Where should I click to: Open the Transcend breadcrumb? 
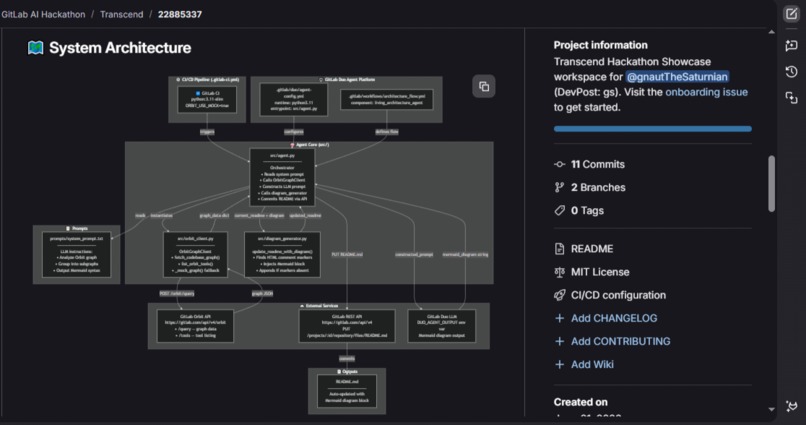[x=121, y=14]
